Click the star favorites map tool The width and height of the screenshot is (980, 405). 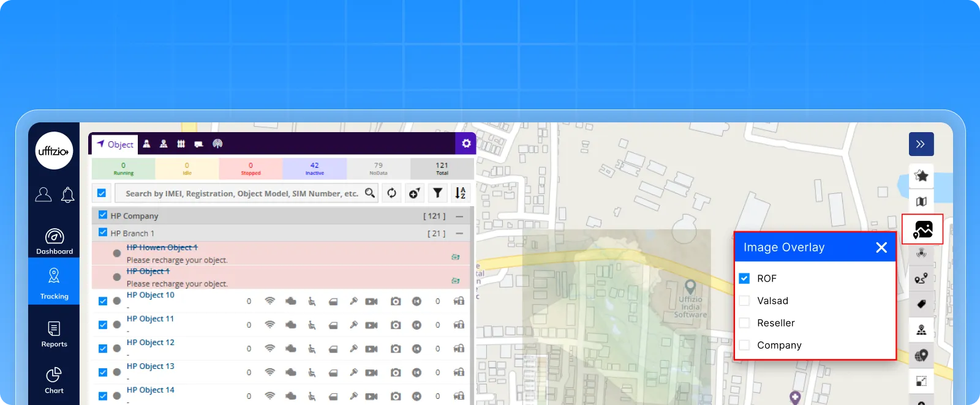coord(921,176)
